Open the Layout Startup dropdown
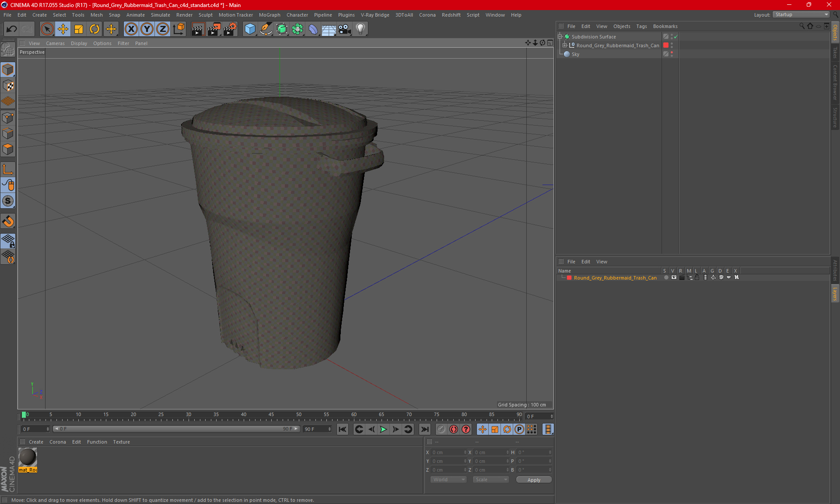The image size is (840, 504). [x=801, y=14]
